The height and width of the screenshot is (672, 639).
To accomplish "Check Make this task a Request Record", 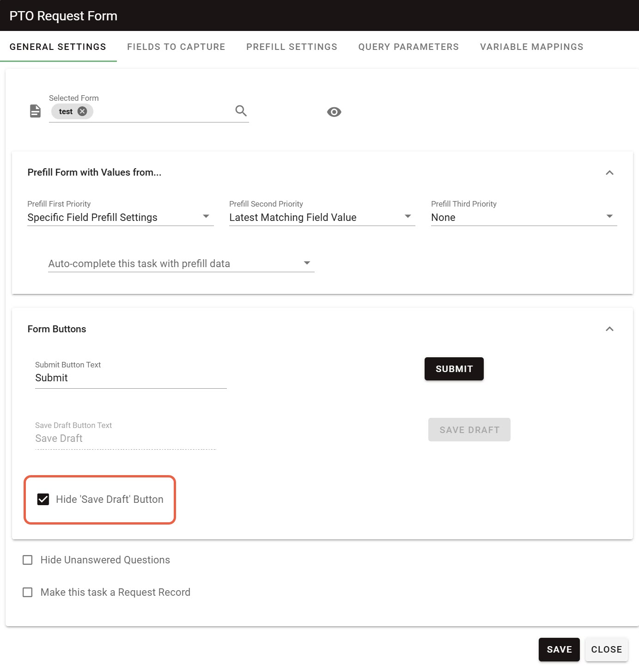I will 28,592.
